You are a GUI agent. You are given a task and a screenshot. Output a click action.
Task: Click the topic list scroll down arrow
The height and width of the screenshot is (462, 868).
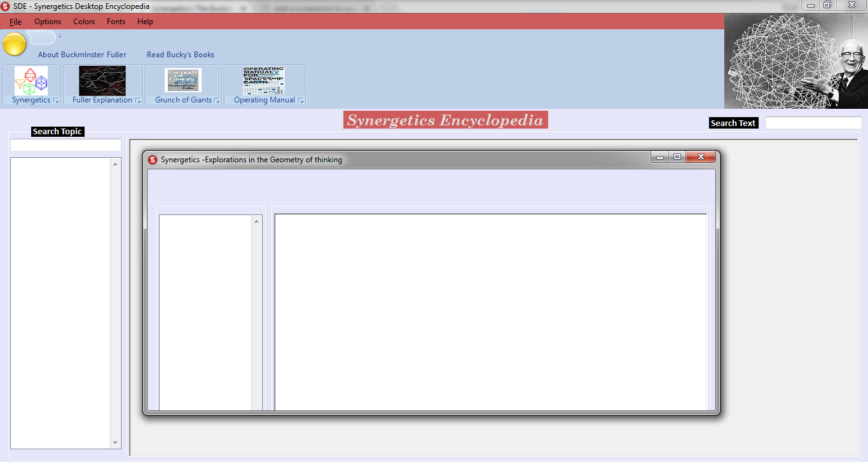click(115, 443)
